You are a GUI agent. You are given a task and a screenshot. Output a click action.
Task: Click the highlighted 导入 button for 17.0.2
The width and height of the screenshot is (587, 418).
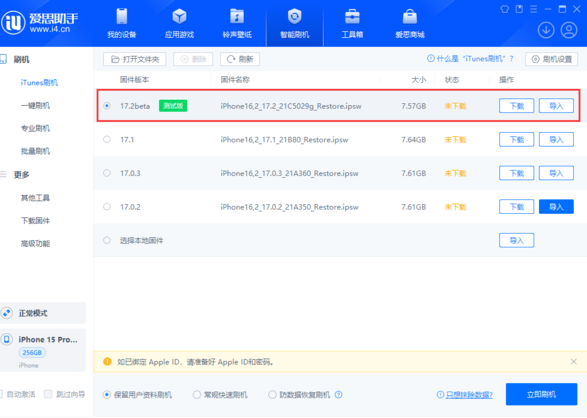pyautogui.click(x=556, y=207)
